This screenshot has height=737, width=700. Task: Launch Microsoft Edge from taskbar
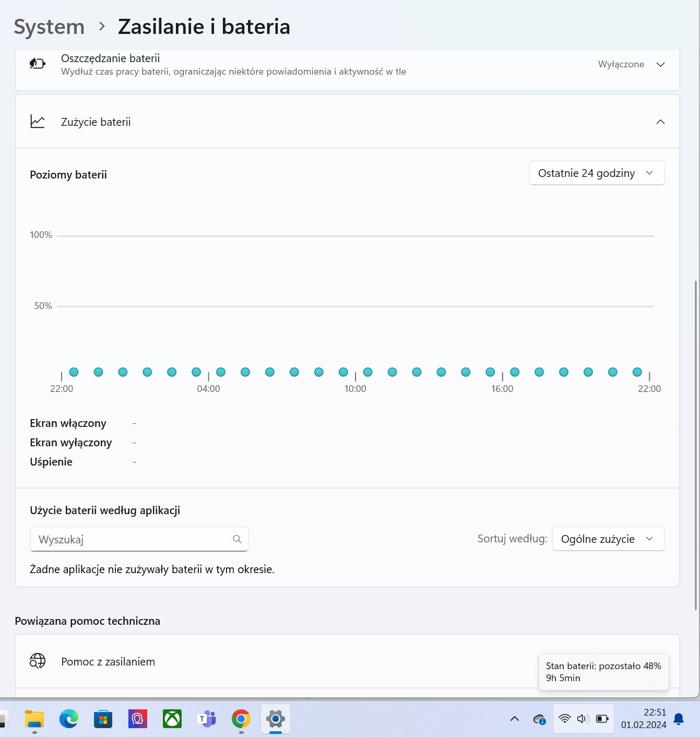tap(69, 719)
